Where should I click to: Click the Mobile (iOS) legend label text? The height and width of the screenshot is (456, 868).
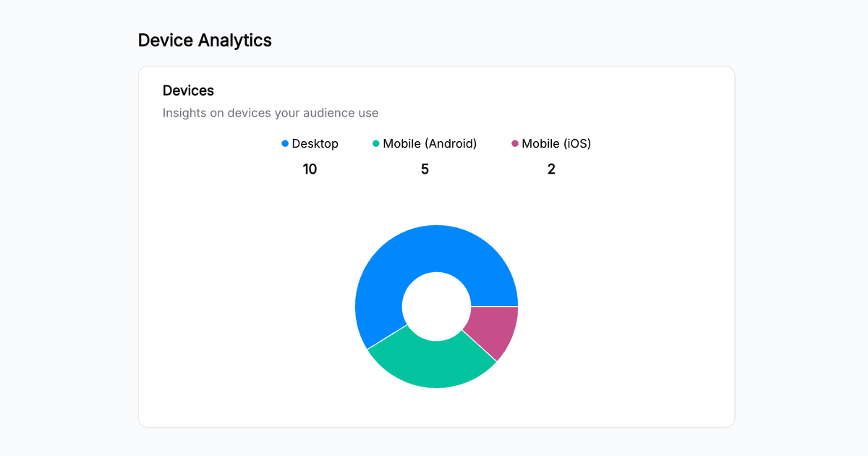(556, 143)
